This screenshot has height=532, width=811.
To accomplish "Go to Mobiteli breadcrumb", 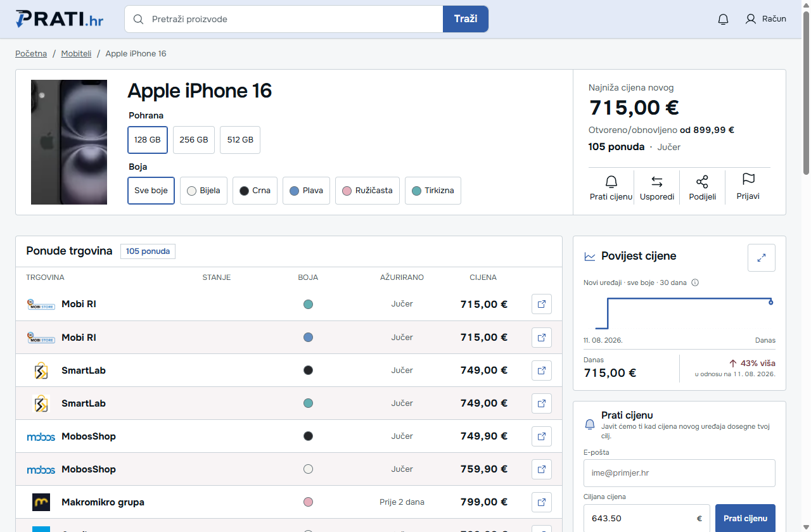I will coord(76,54).
